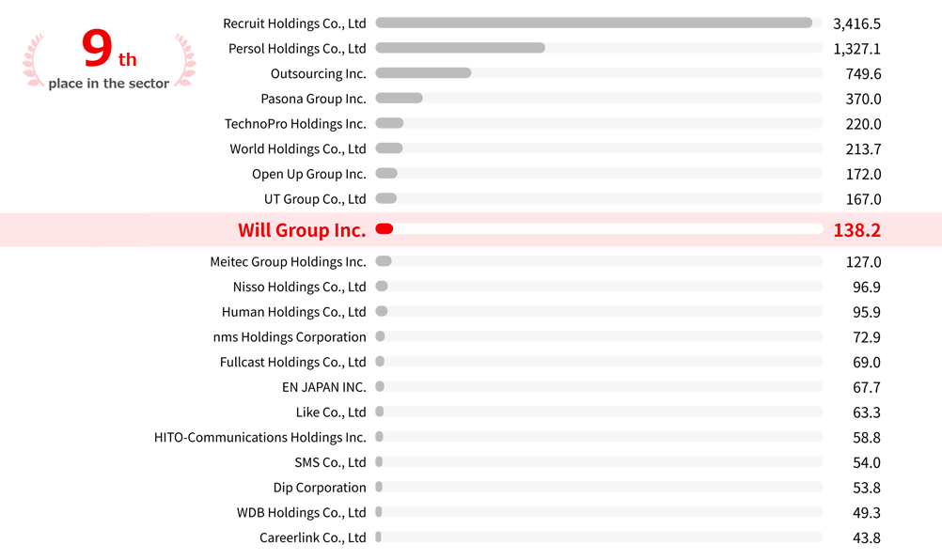Click the Recruit Holdings Co., Ltd label
This screenshot has width=942, height=560.
pos(294,23)
